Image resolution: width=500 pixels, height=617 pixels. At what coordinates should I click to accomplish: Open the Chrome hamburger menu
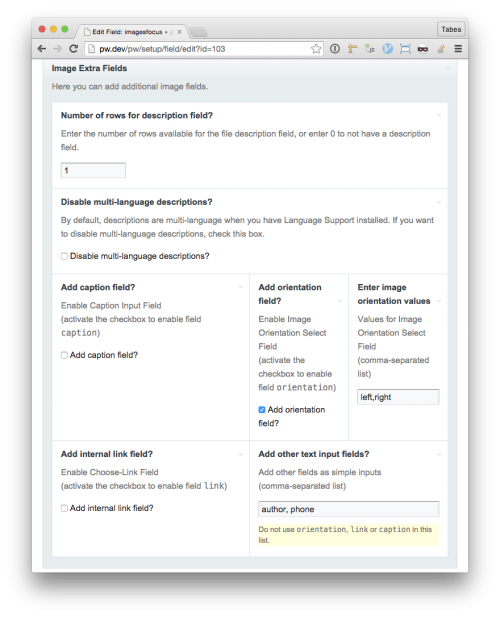click(x=458, y=49)
